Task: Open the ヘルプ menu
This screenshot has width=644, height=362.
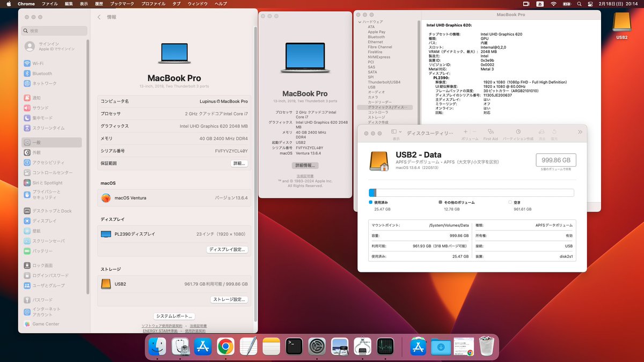Action: pyautogui.click(x=221, y=4)
